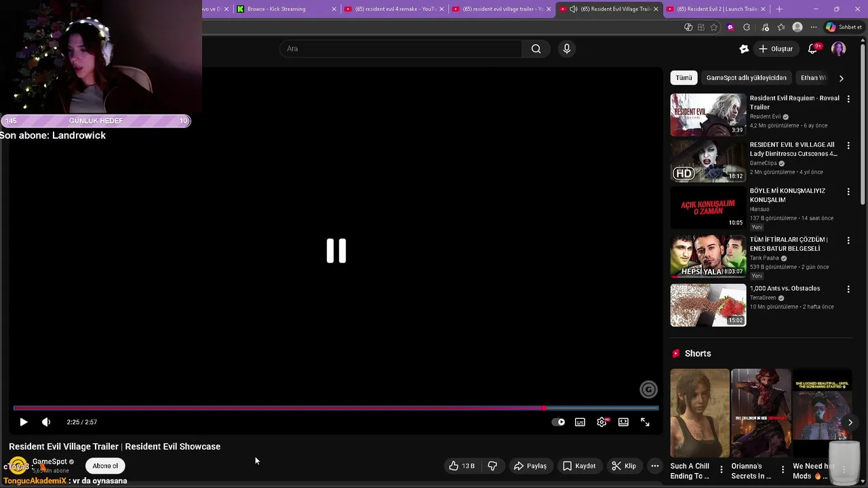Open BÖYLE Mİ KONUŞMALIYIZ video title
The width and height of the screenshot is (868, 488).
pos(787,195)
